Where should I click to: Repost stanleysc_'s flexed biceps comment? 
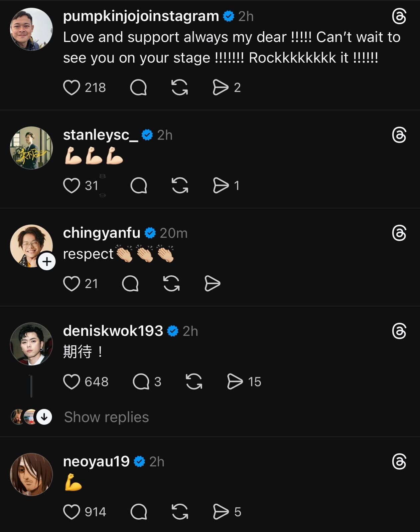click(x=180, y=185)
